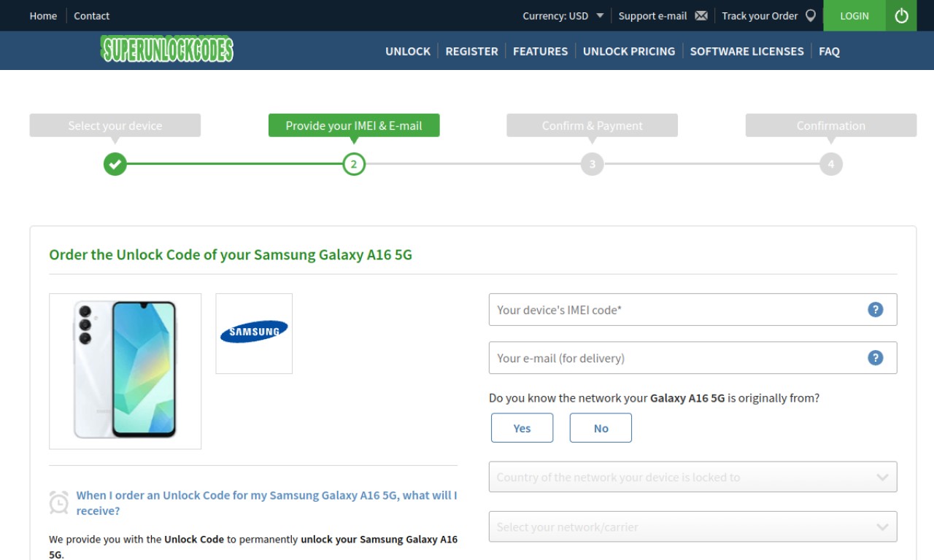Open the UNLOCK PRICING menu item
The image size is (934, 560).
[629, 51]
